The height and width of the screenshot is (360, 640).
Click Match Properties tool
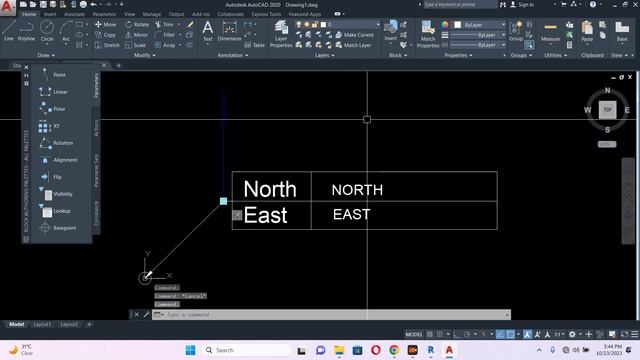pos(428,33)
